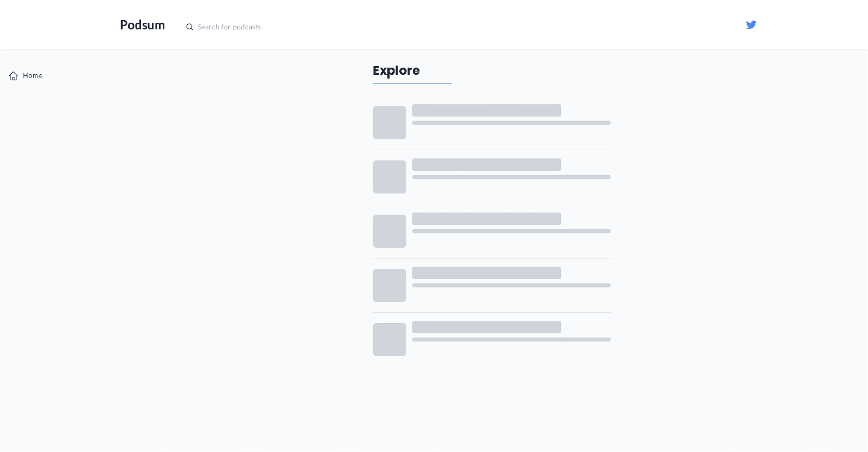
Task: Select the Explore heading tab
Action: [x=396, y=71]
